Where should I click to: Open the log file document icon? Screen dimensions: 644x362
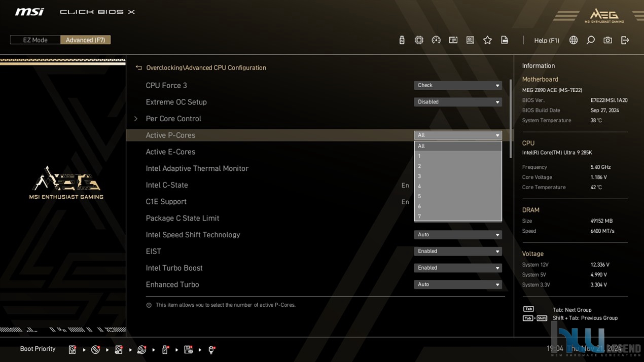(x=505, y=40)
